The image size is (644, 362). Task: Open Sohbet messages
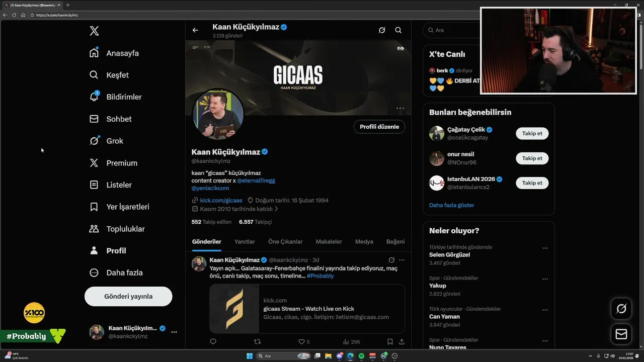(111, 119)
